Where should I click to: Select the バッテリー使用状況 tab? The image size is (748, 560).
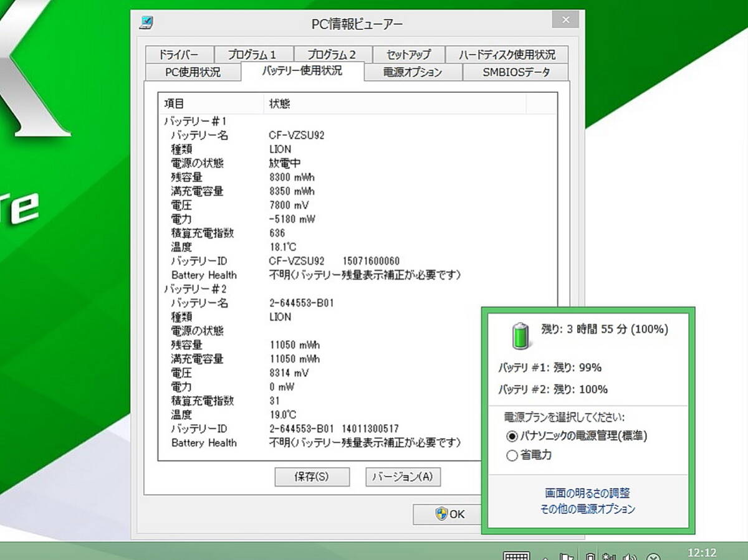pos(302,70)
